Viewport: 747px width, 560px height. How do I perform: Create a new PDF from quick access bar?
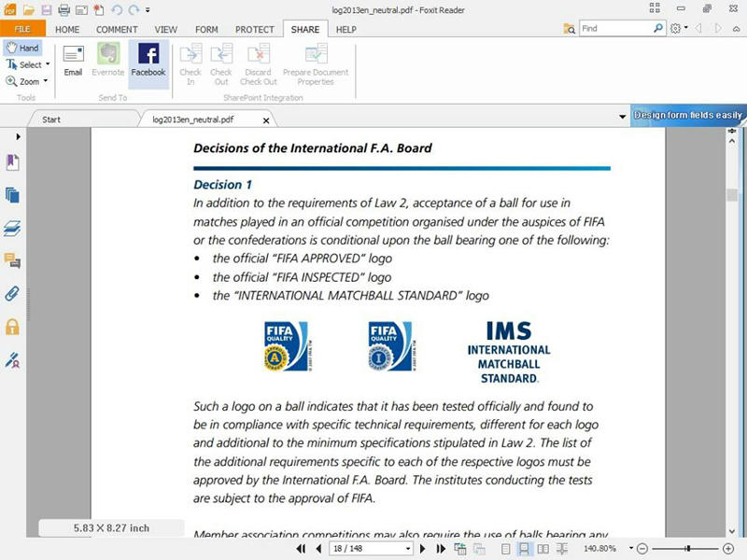point(99,9)
